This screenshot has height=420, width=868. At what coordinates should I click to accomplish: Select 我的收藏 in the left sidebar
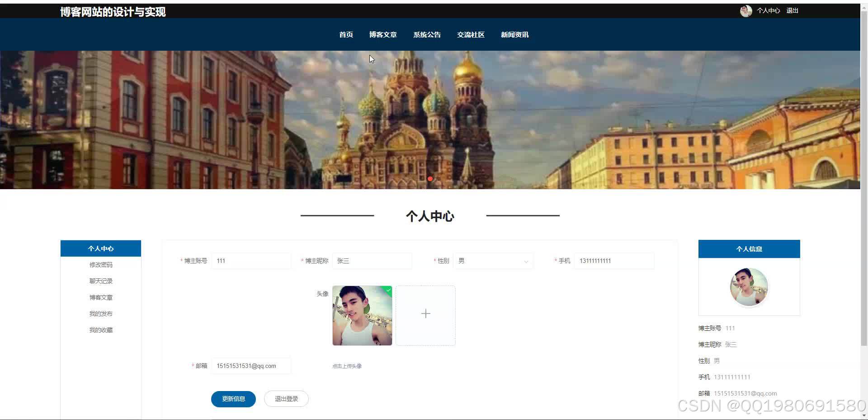(100, 329)
